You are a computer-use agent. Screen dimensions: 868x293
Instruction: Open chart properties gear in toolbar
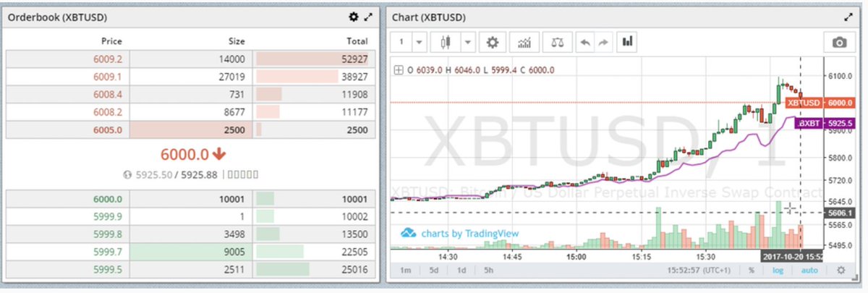493,42
